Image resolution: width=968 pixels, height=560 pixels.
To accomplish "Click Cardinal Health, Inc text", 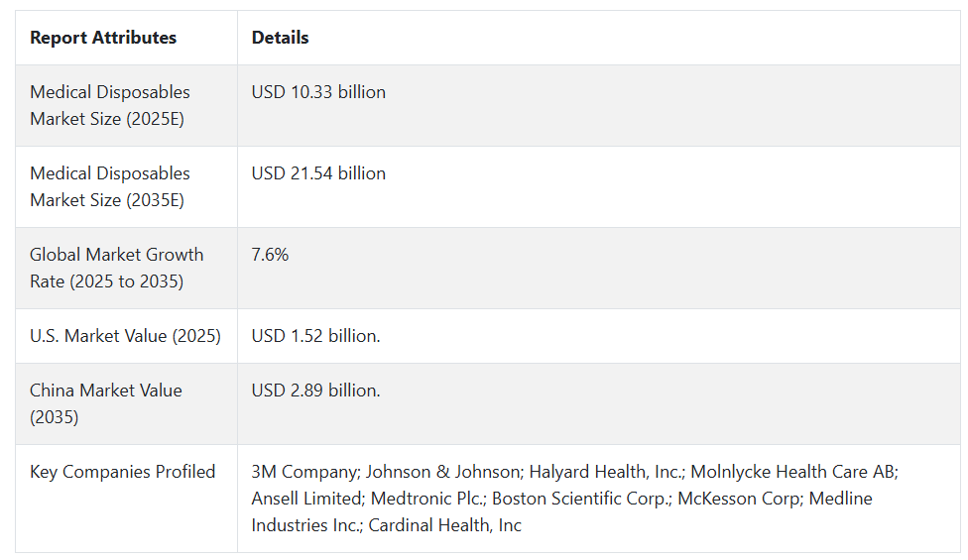I will click(x=445, y=525).
